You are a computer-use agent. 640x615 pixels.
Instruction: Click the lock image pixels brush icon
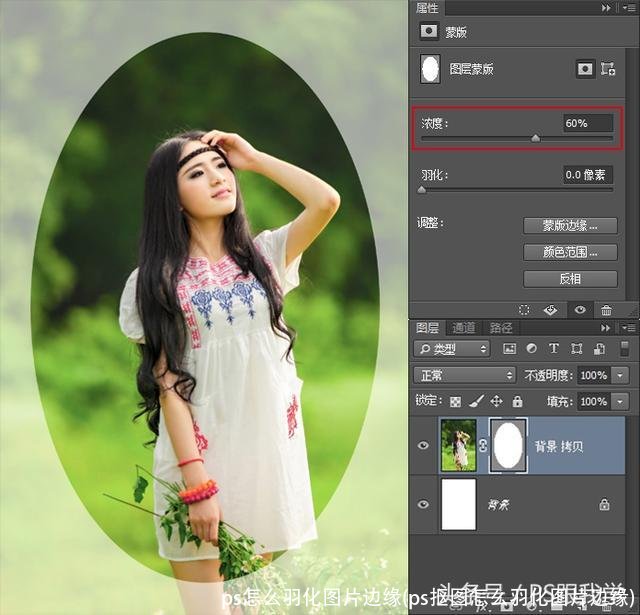tap(476, 401)
